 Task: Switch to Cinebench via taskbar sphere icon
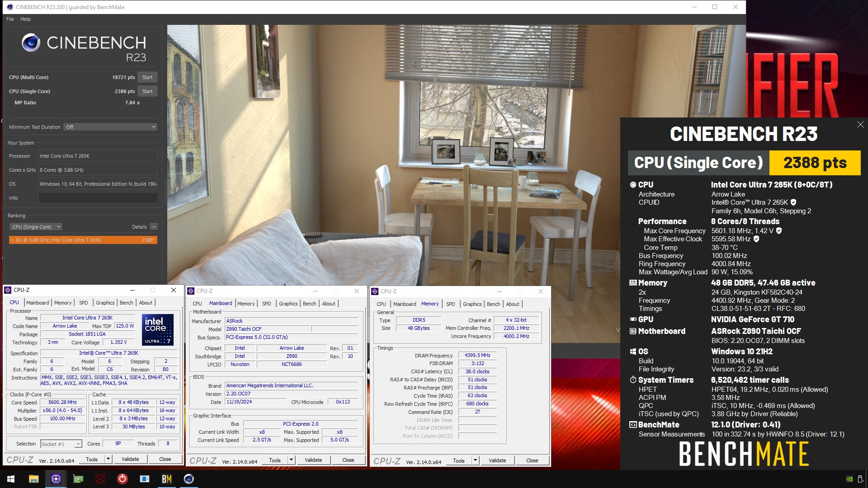click(189, 479)
